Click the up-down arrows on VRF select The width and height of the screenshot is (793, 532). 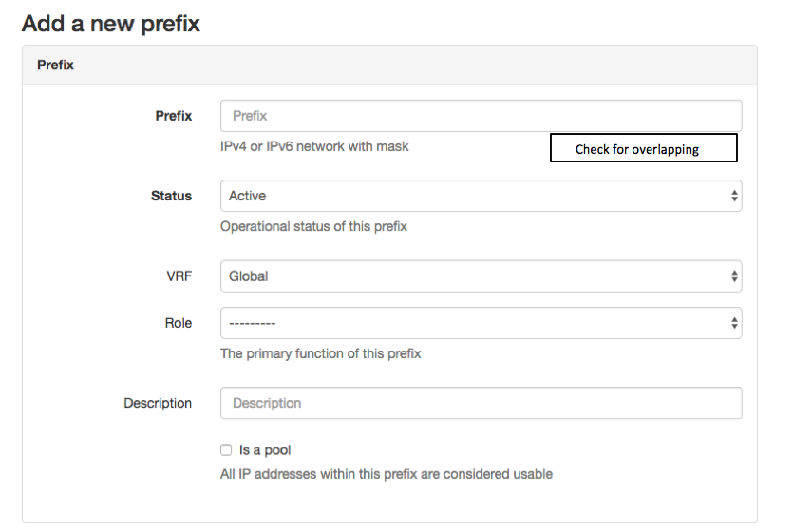point(734,276)
